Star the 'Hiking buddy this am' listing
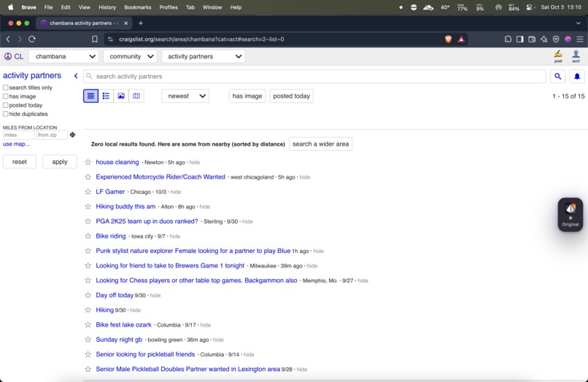 pyautogui.click(x=88, y=206)
